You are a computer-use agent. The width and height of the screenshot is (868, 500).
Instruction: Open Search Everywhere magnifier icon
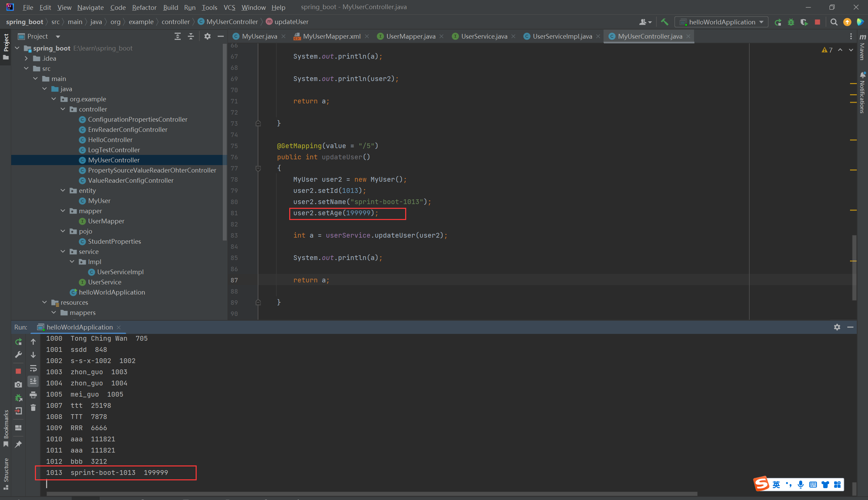click(834, 22)
